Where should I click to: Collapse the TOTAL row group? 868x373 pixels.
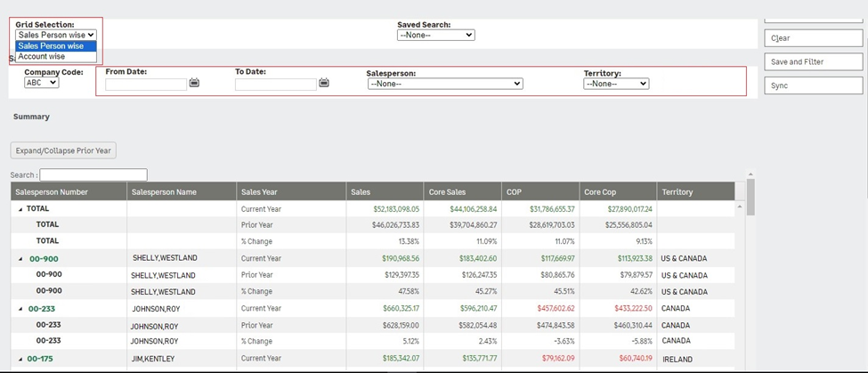coord(20,209)
